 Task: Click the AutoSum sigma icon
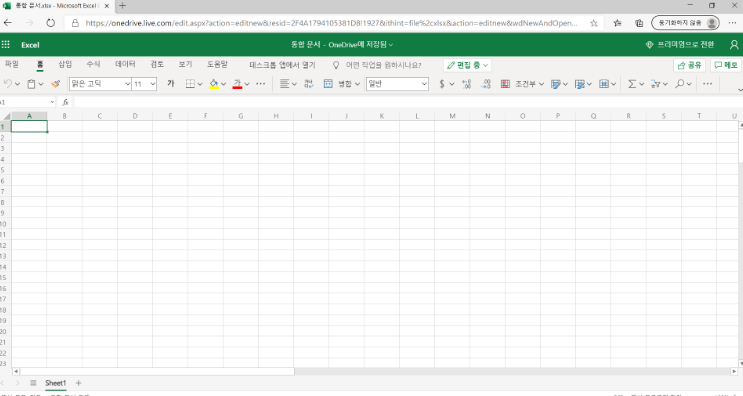632,84
